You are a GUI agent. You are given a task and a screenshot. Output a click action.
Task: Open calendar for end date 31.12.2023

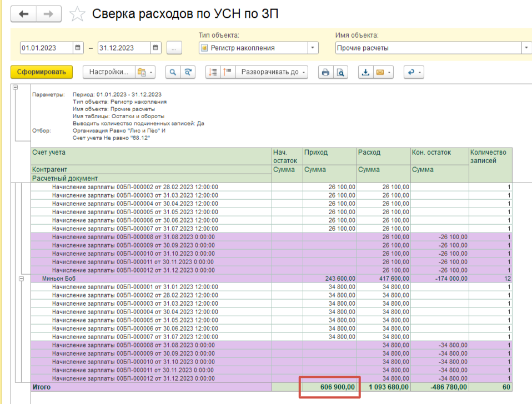point(155,48)
